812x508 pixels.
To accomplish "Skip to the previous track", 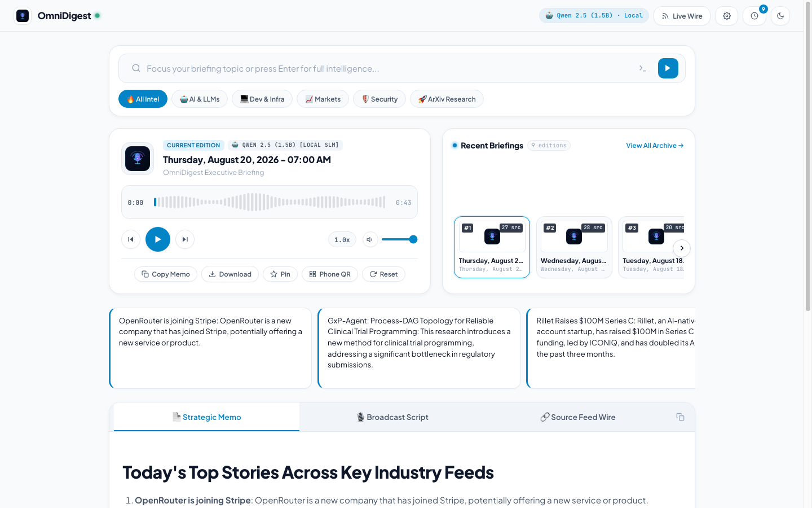I will coord(131,239).
